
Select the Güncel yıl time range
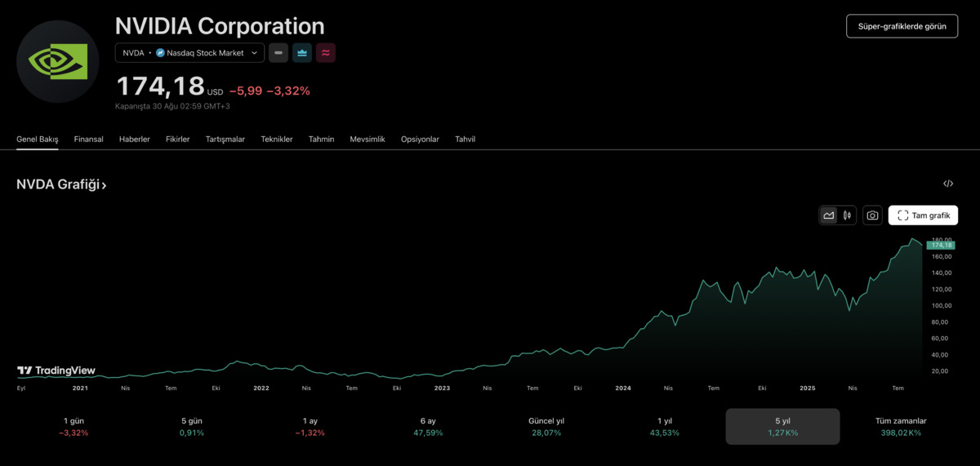click(546, 427)
